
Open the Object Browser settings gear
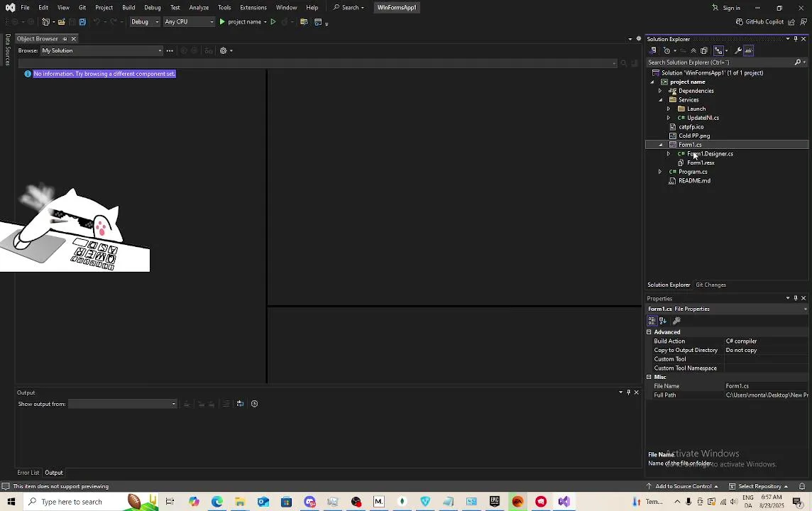(223, 50)
